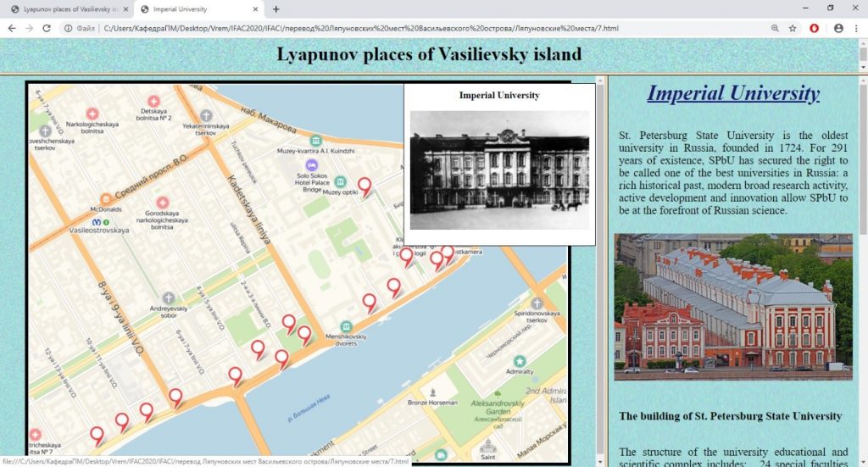Click the black-and-white Imperial University photo
The height and width of the screenshot is (467, 868).
[x=499, y=170]
